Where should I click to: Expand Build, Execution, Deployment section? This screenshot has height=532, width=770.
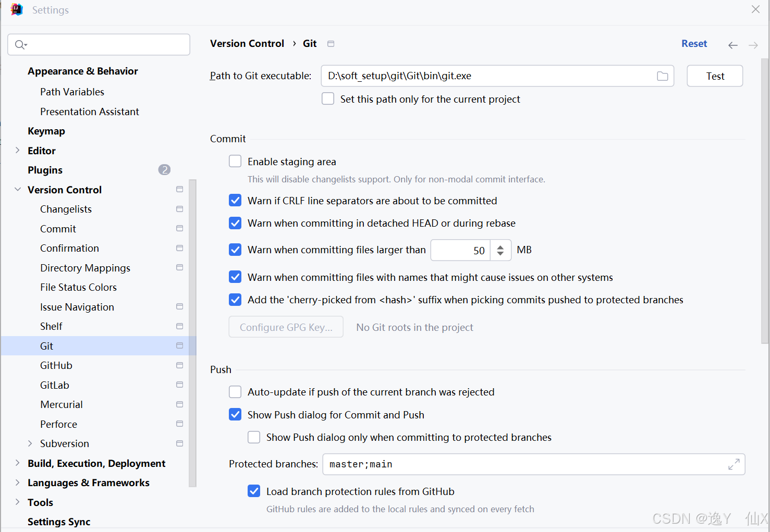pos(17,463)
